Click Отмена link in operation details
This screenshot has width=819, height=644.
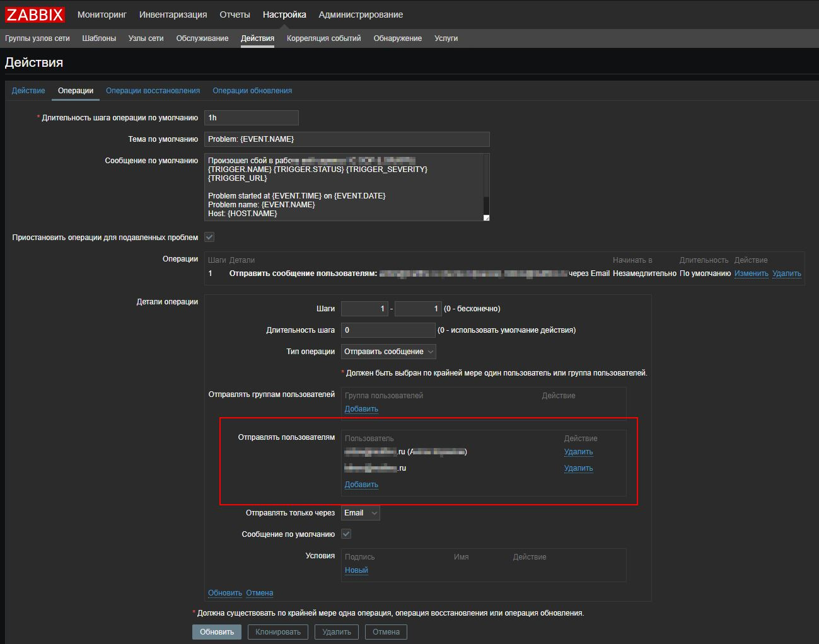point(260,593)
